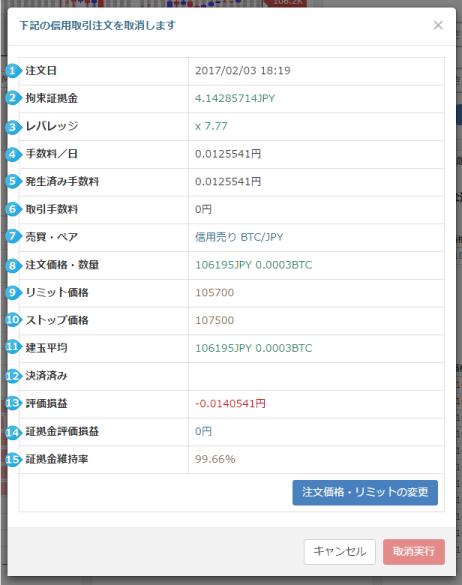Open 注文価格・リミットの変更
This screenshot has width=462, height=585.
point(365,492)
